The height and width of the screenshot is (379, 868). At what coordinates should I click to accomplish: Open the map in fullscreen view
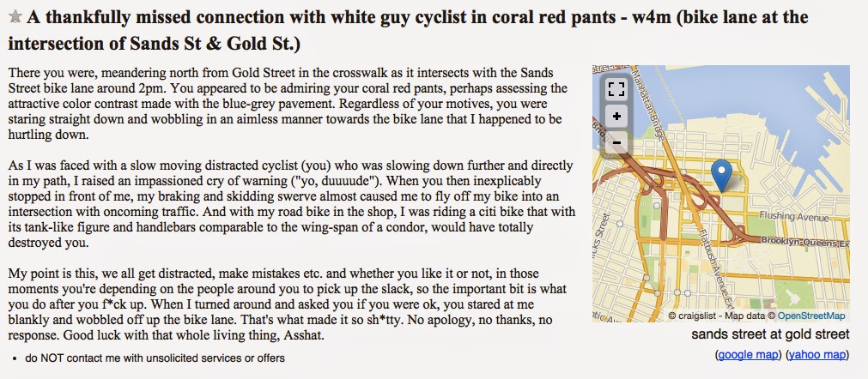tap(616, 89)
